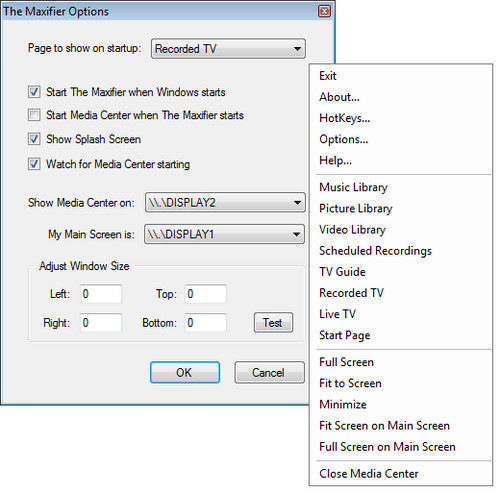
Task: Click the Test button
Action: 273,322
